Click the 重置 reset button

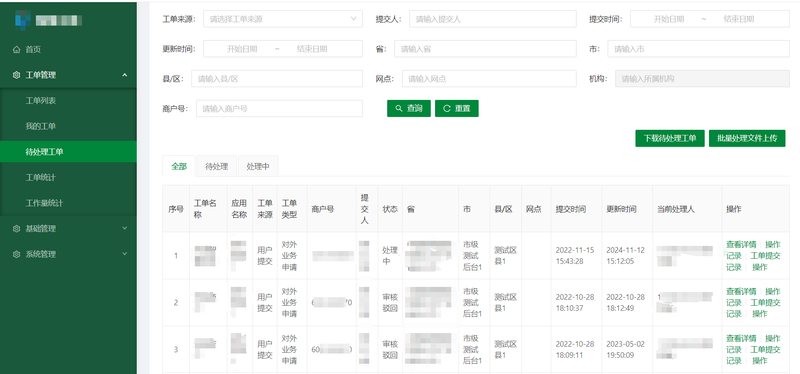point(457,108)
